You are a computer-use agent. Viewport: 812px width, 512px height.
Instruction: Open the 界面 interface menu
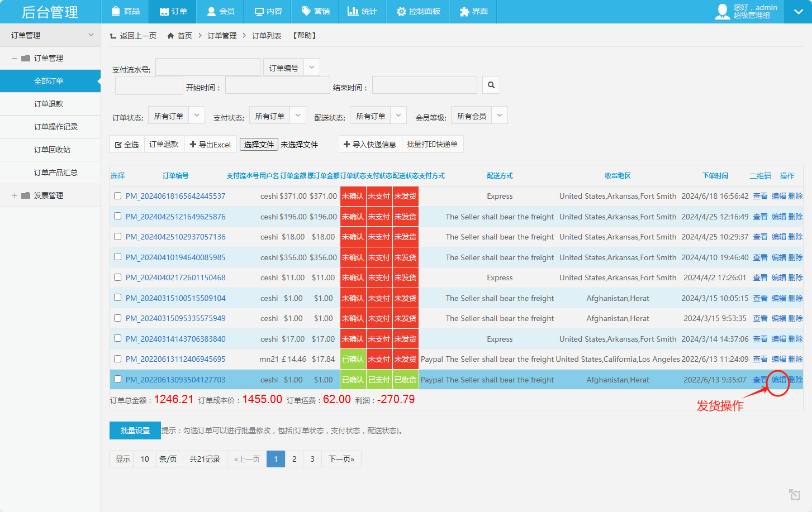point(473,11)
